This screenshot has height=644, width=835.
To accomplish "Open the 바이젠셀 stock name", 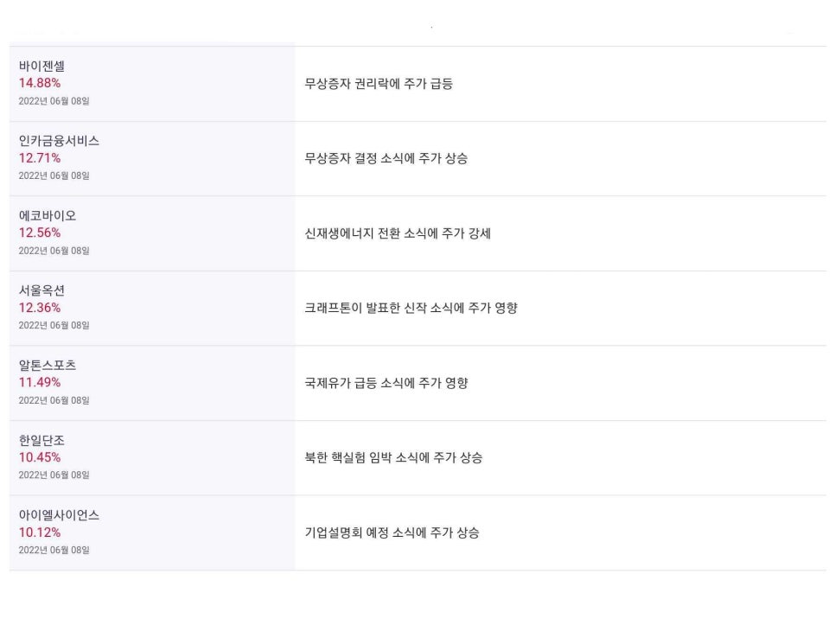I will click(41, 66).
